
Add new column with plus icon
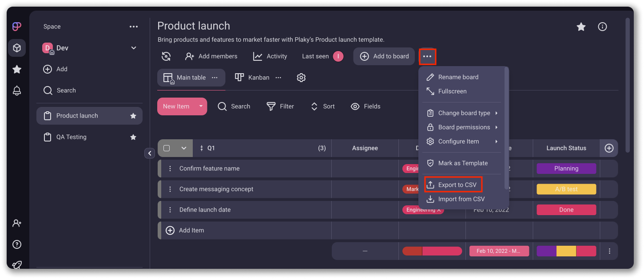click(x=609, y=148)
